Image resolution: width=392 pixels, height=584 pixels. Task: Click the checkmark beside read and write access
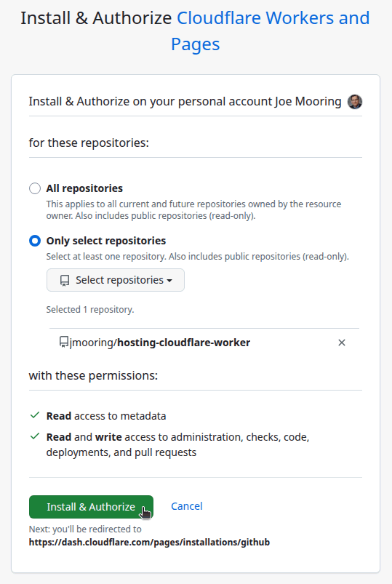click(35, 436)
